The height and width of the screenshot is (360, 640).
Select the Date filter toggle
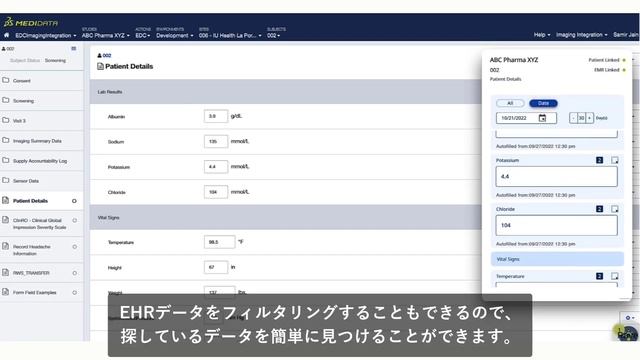point(543,103)
